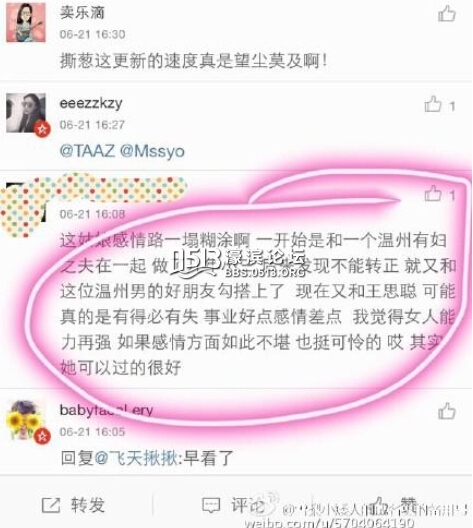
Task: Tap the 转发 repost icon
Action: (51, 505)
